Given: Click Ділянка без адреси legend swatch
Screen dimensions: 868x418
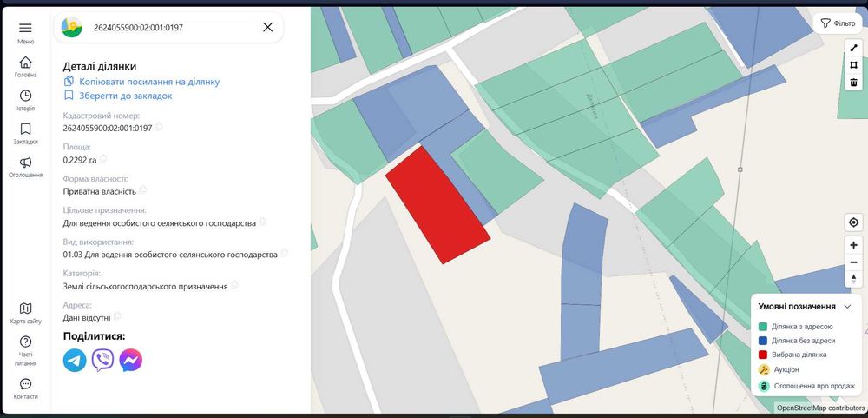Looking at the screenshot, I should [763, 341].
